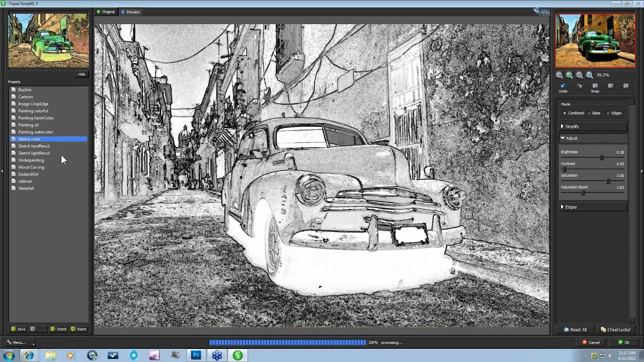Click OK to apply filter
The width and height of the screenshot is (644, 362).
click(x=623, y=342)
